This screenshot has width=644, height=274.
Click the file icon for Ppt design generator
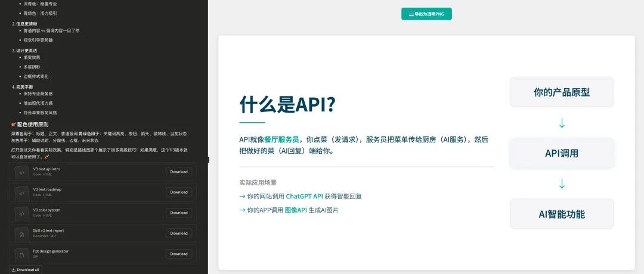22,254
